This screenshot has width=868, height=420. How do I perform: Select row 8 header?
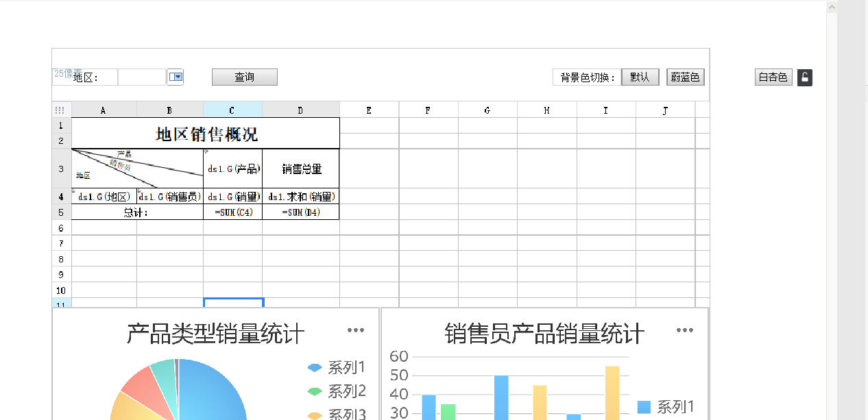62,259
